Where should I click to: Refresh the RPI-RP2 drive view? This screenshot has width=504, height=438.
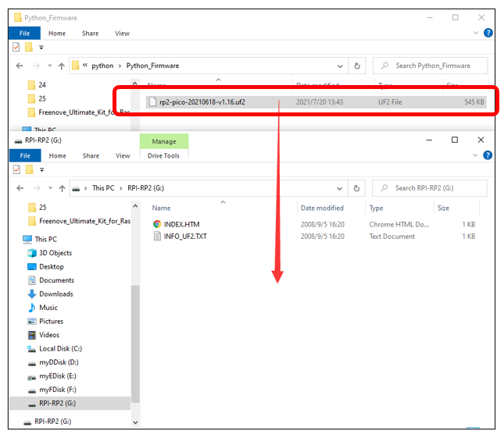(356, 188)
